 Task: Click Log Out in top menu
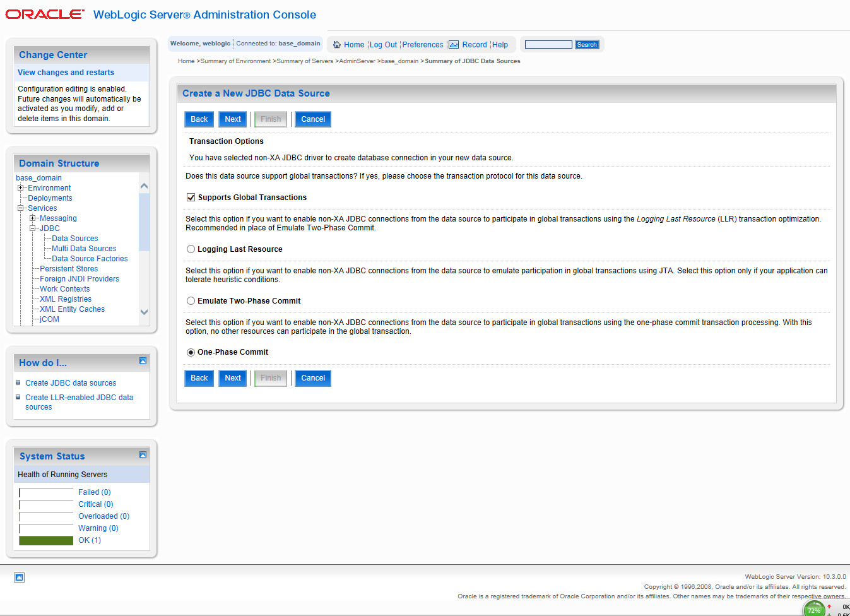coord(383,45)
